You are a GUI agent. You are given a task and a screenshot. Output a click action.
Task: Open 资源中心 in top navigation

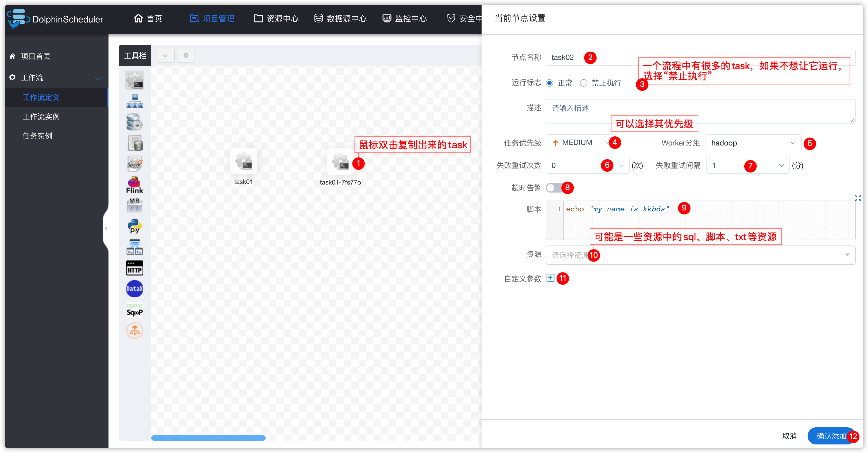[x=276, y=18]
